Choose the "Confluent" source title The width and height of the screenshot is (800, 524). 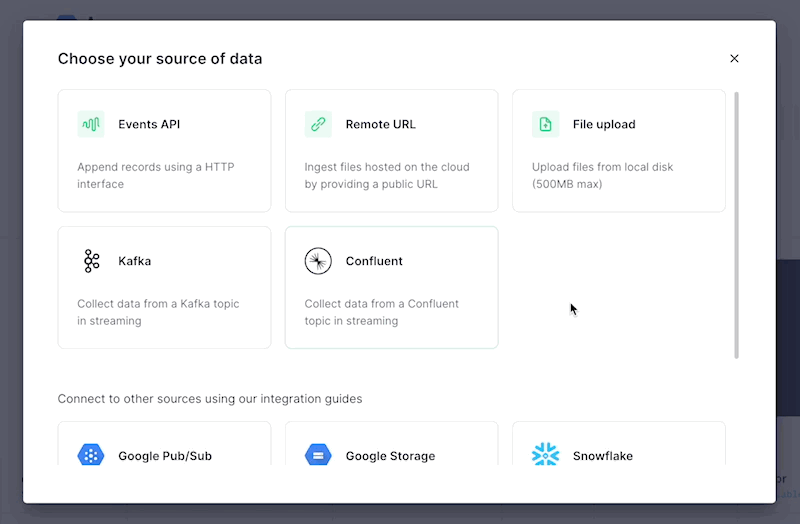coord(374,261)
